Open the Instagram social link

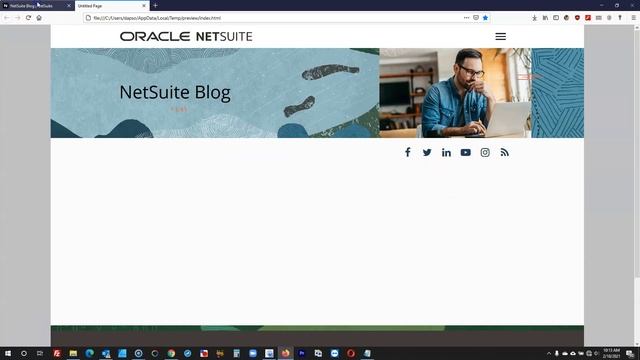point(485,152)
